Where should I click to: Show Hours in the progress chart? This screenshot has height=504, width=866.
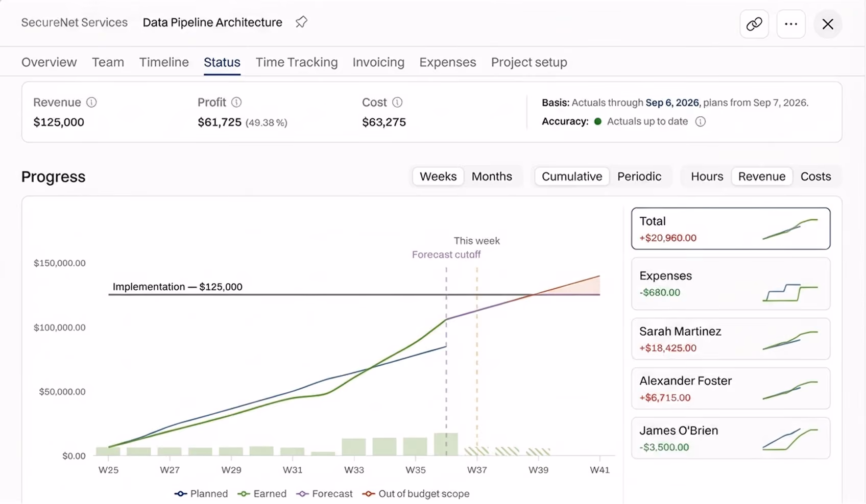[x=707, y=176]
